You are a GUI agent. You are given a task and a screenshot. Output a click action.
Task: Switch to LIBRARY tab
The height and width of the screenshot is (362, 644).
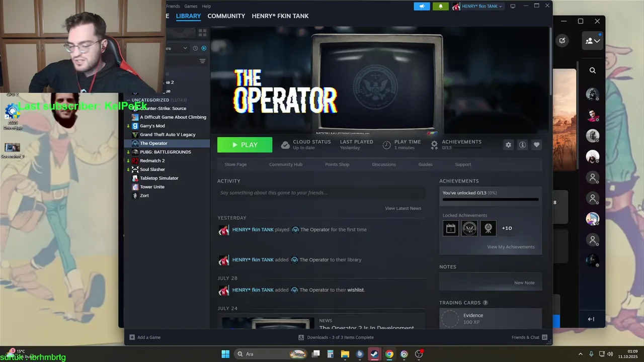pyautogui.click(x=188, y=16)
